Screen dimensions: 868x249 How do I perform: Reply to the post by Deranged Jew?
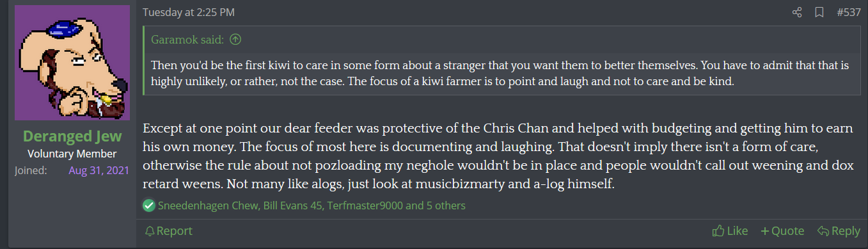pyautogui.click(x=839, y=231)
